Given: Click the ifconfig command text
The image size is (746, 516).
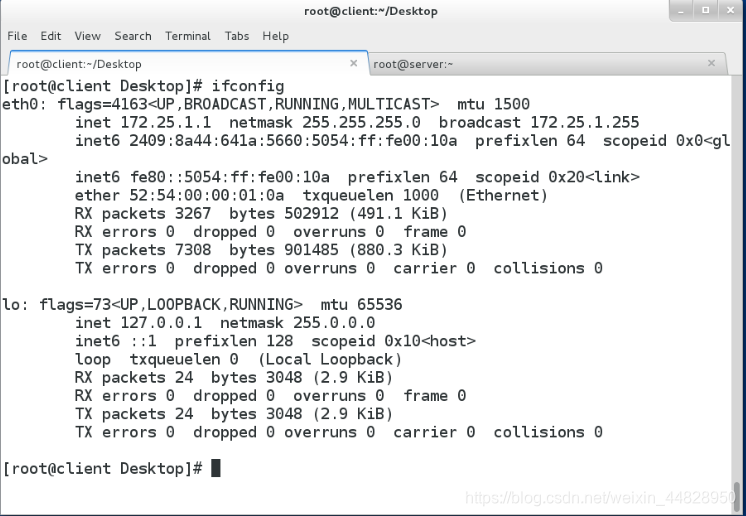Looking at the screenshot, I should click(248, 86).
